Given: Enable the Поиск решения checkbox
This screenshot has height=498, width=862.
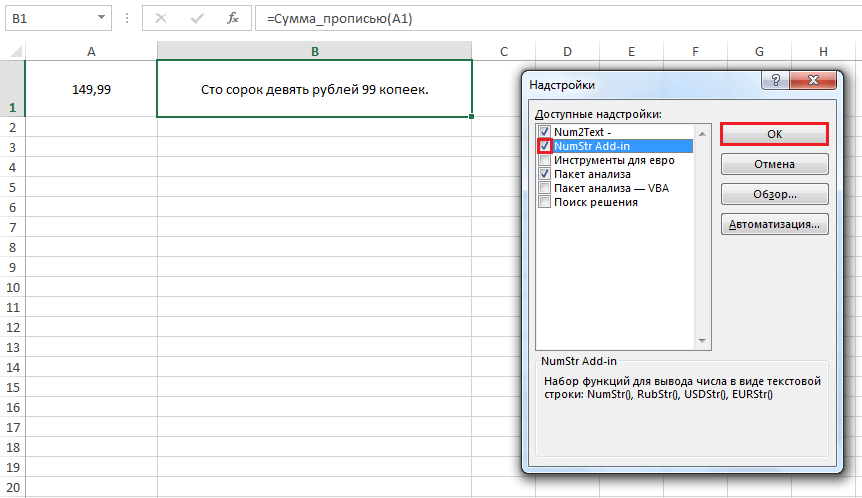Looking at the screenshot, I should coord(544,202).
